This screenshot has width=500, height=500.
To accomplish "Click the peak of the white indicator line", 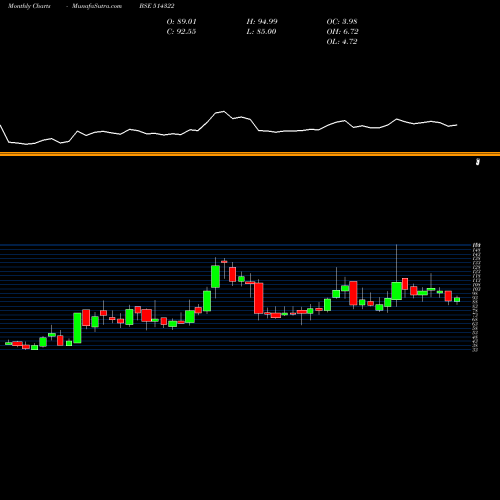I will pos(224,112).
